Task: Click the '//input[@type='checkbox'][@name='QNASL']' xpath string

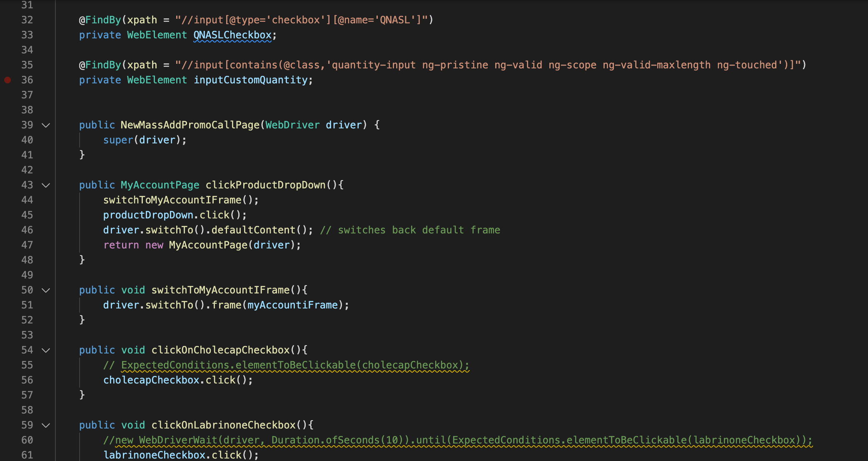Action: [x=302, y=20]
